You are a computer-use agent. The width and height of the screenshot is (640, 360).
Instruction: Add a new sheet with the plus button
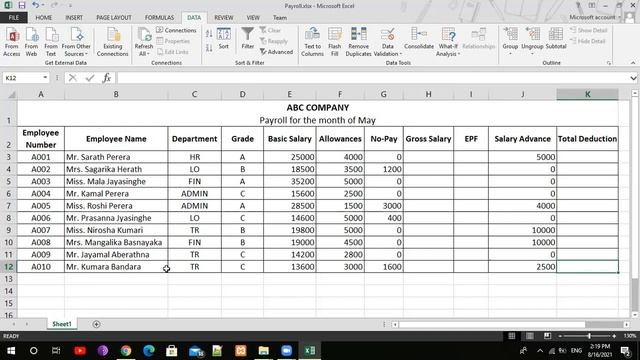(96, 324)
